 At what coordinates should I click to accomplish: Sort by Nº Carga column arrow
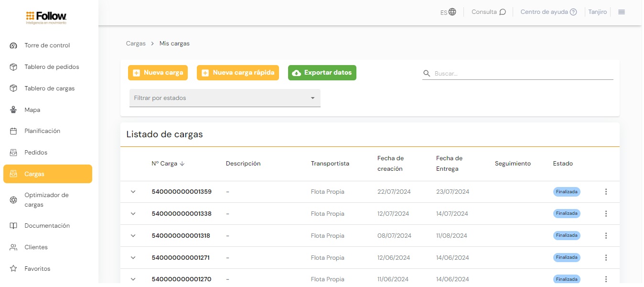[182, 164]
